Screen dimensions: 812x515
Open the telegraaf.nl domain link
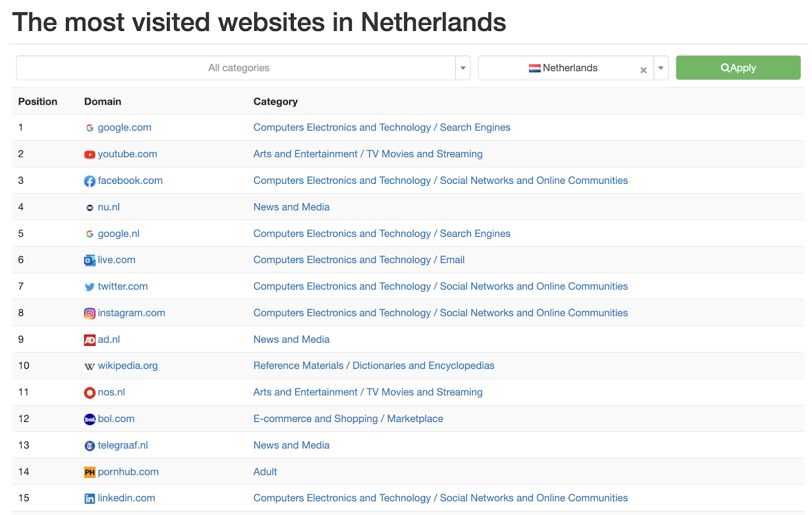click(123, 445)
